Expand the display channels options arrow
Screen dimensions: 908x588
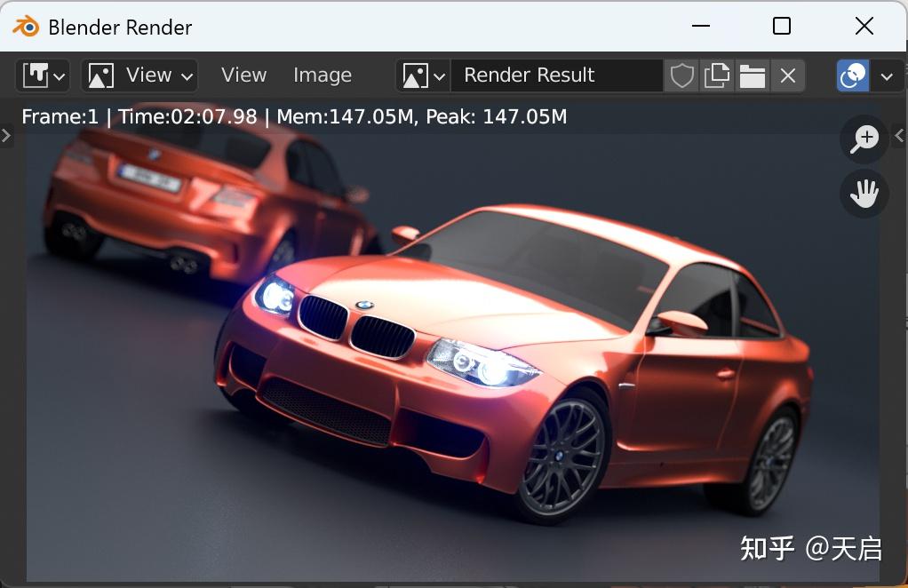(887, 75)
